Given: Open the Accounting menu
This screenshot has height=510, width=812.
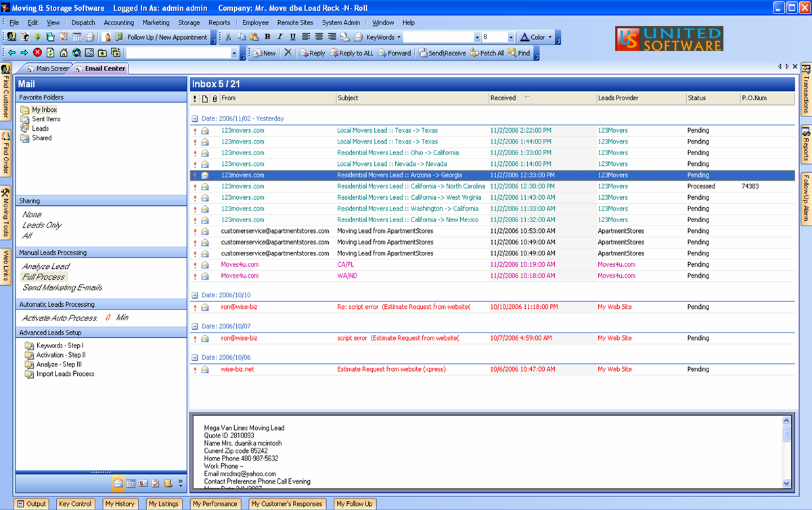Looking at the screenshot, I should click(x=119, y=22).
